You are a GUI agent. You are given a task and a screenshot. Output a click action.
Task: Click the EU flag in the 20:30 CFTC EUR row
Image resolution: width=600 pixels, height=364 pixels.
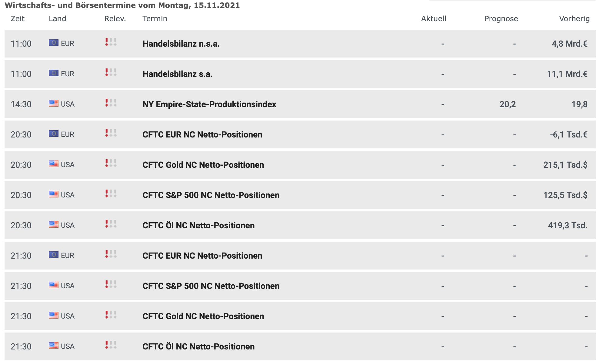click(54, 134)
